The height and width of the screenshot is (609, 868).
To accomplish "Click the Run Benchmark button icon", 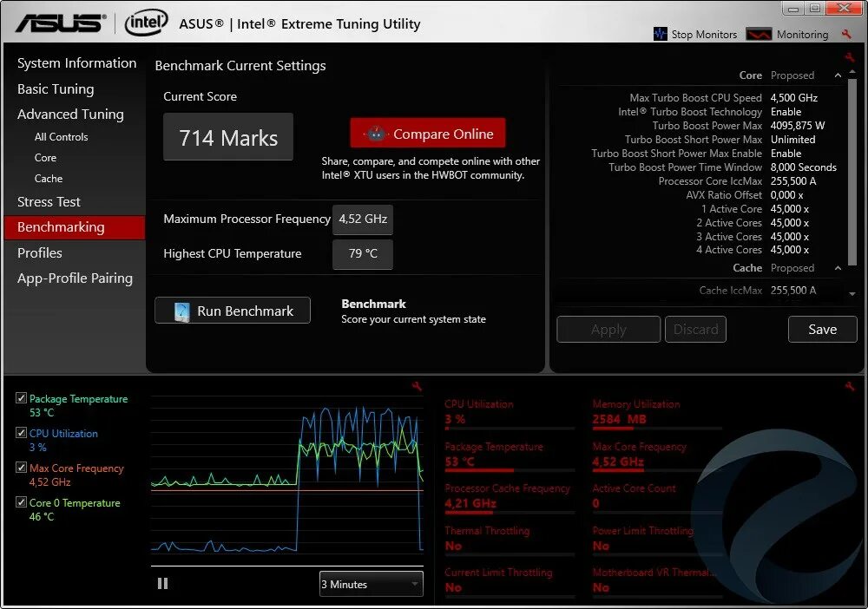I will pos(181,311).
